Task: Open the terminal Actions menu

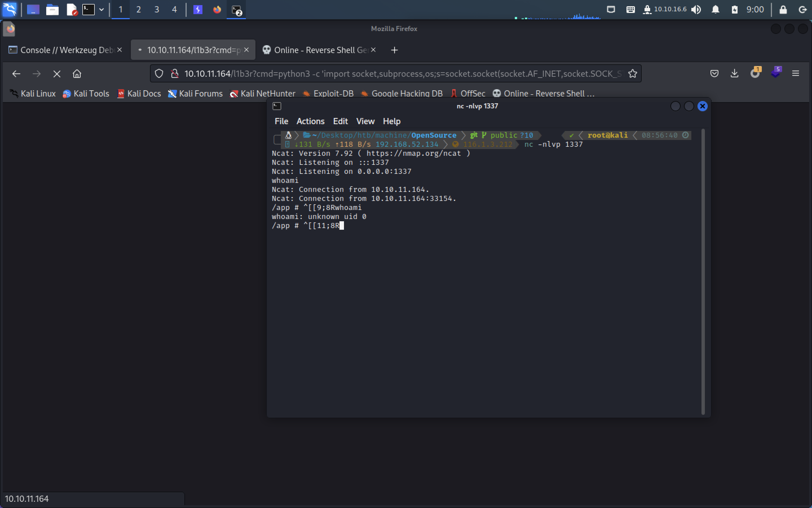Action: point(310,121)
